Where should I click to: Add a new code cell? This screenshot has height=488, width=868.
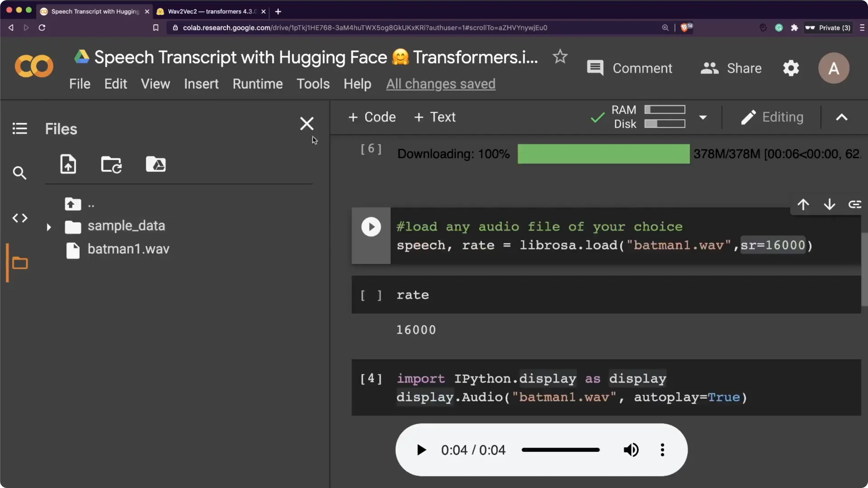point(372,117)
